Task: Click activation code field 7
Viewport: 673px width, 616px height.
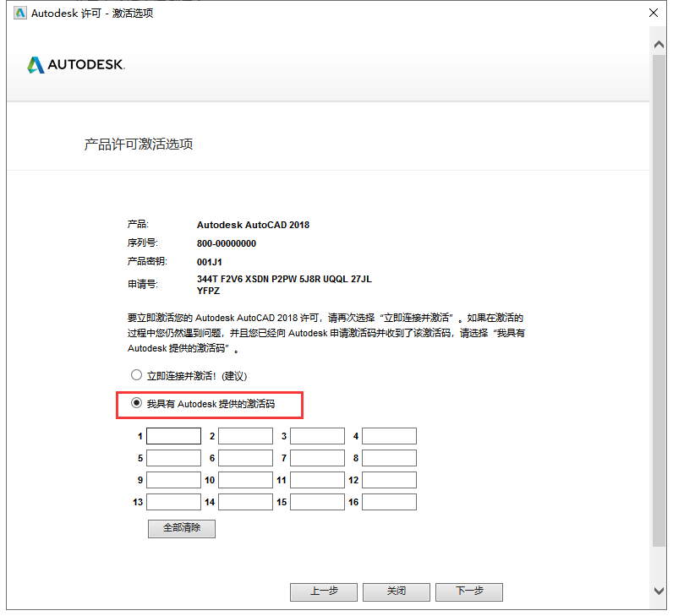Action: tap(317, 458)
